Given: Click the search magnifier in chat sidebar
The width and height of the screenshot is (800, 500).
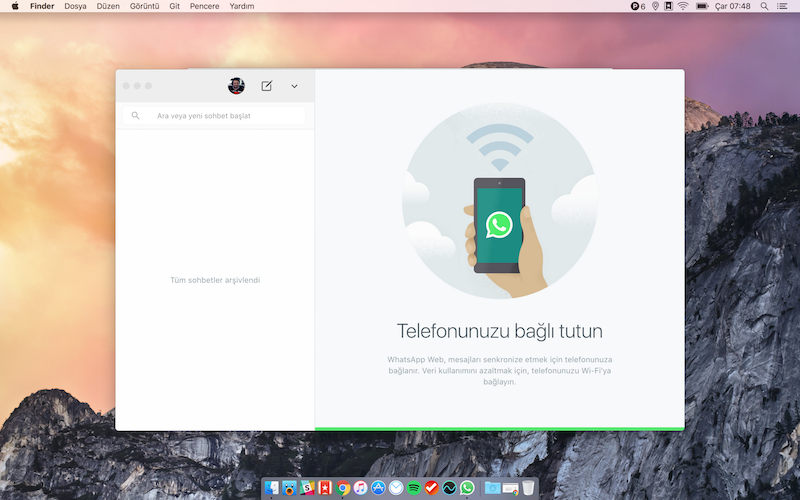Looking at the screenshot, I should point(135,115).
